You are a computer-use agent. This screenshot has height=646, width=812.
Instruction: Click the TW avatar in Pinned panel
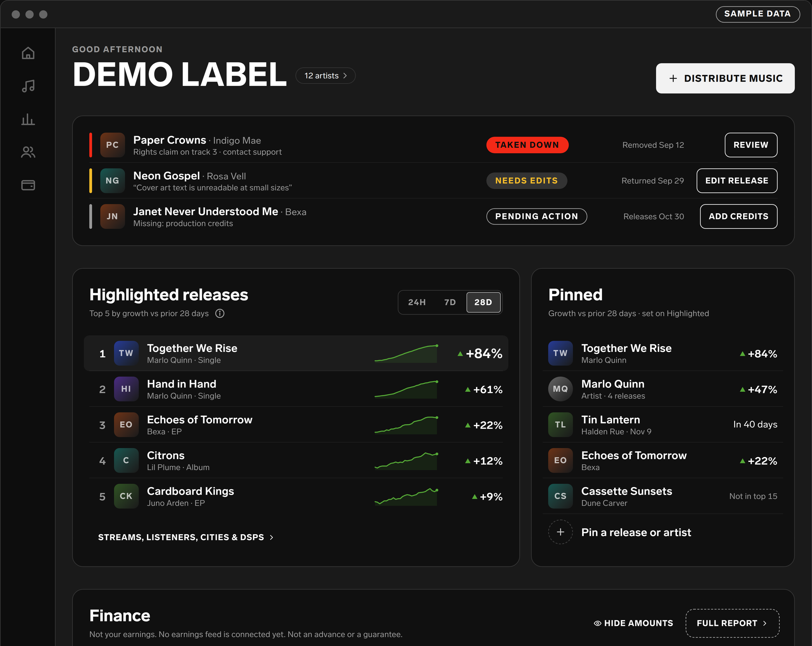pyautogui.click(x=560, y=353)
